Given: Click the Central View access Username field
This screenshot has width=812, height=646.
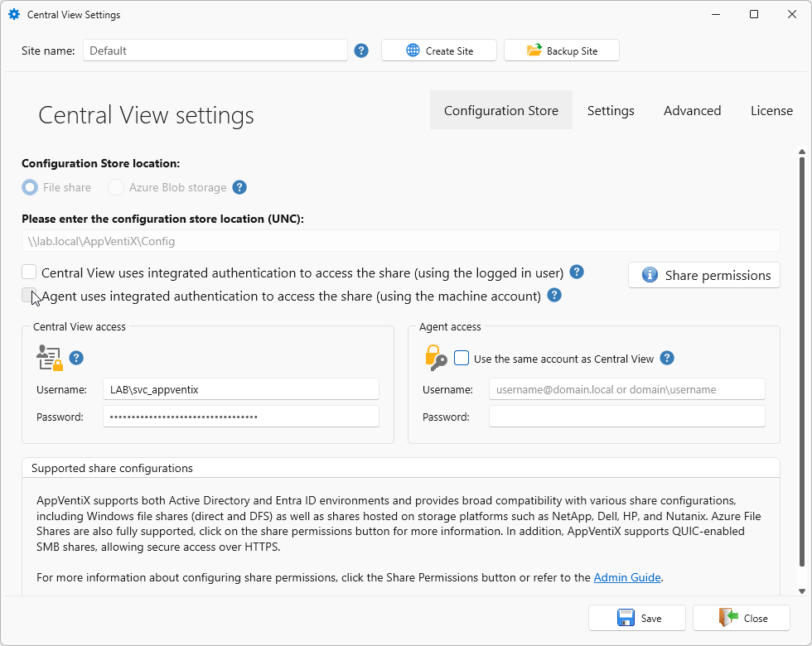Looking at the screenshot, I should click(241, 389).
